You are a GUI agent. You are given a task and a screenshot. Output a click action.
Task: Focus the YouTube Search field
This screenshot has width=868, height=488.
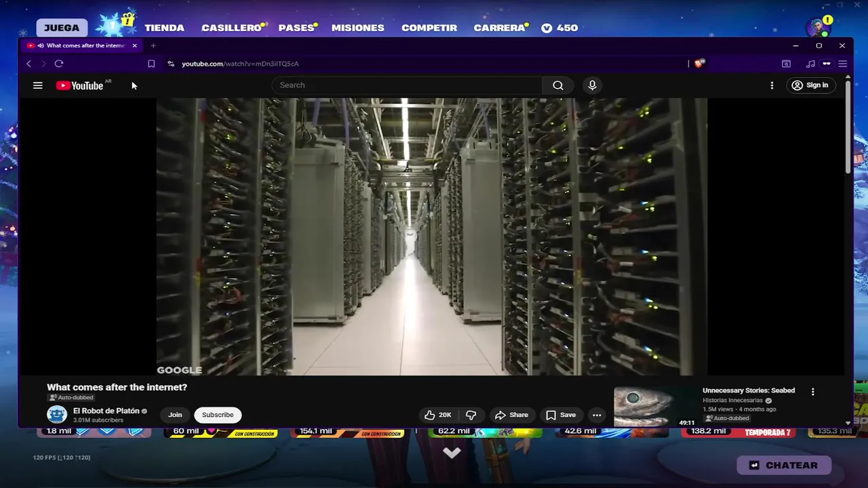tap(407, 85)
